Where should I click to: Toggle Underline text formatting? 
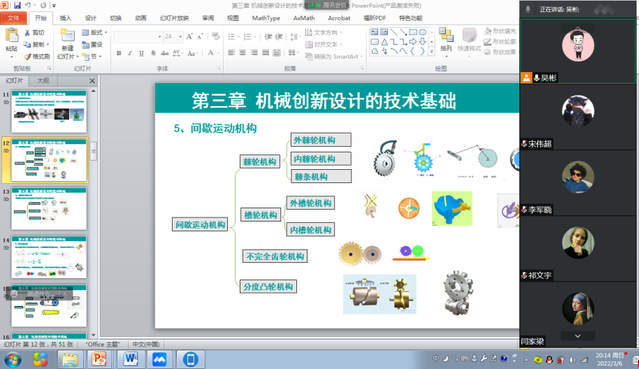click(x=141, y=53)
